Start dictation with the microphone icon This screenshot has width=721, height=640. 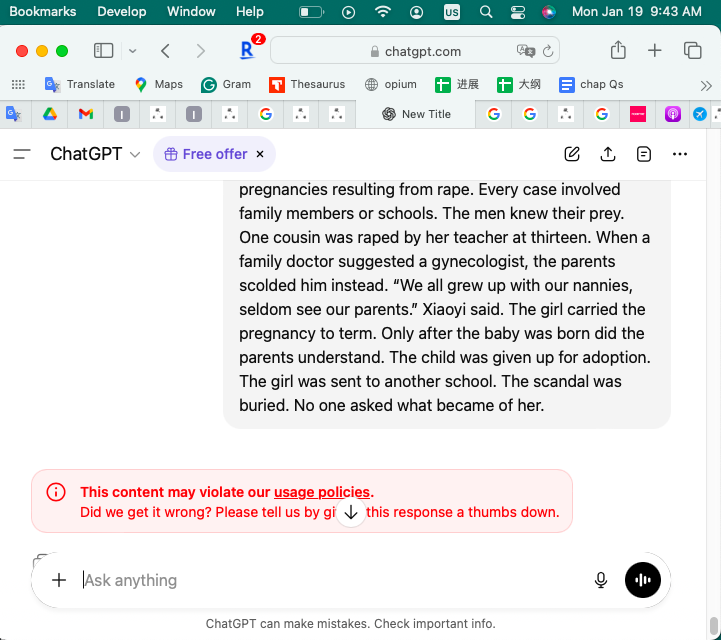coord(601,580)
